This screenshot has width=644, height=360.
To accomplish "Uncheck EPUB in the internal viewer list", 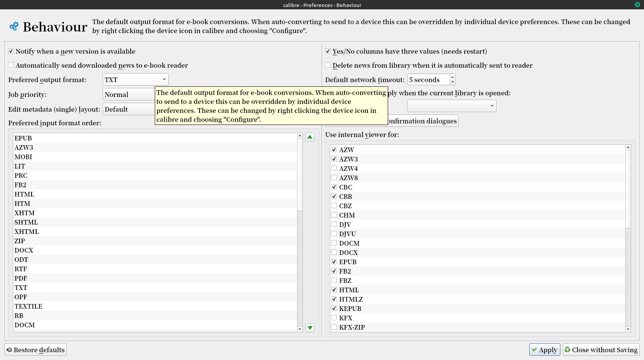I will (334, 262).
